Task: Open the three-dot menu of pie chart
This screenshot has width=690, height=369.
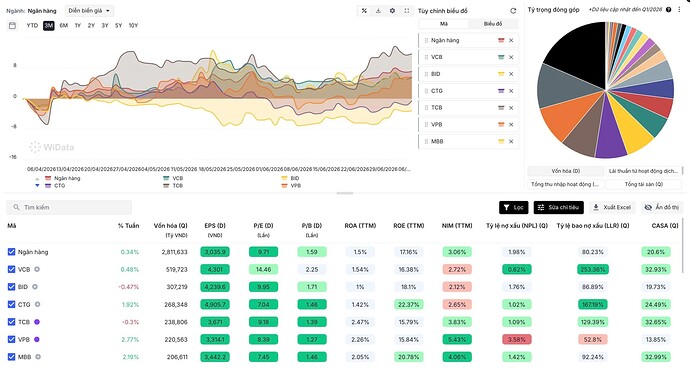Action: pos(679,10)
